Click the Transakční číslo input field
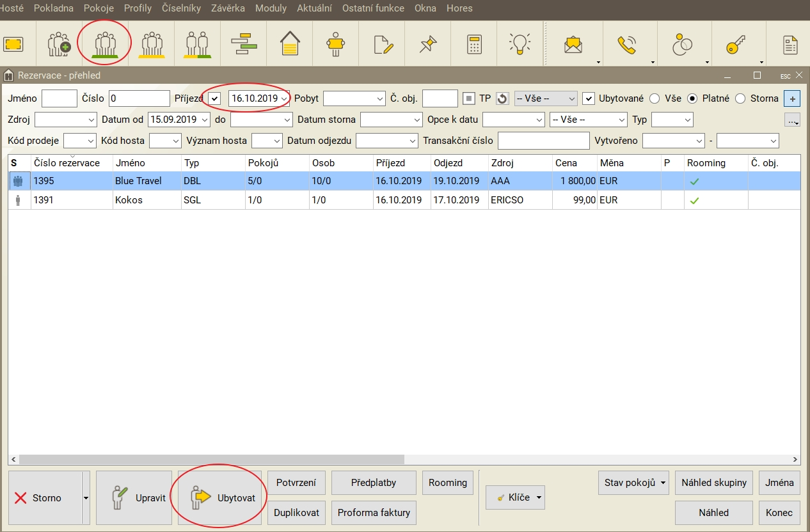 pos(543,141)
